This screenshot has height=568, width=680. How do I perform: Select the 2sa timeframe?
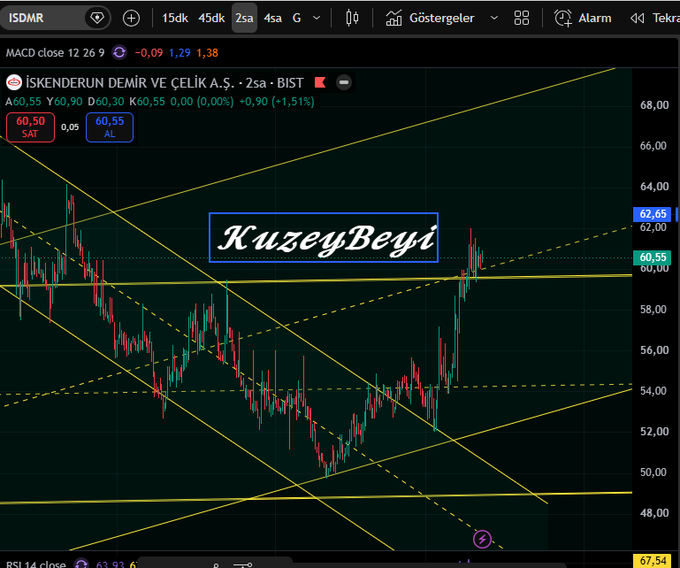pyautogui.click(x=244, y=18)
